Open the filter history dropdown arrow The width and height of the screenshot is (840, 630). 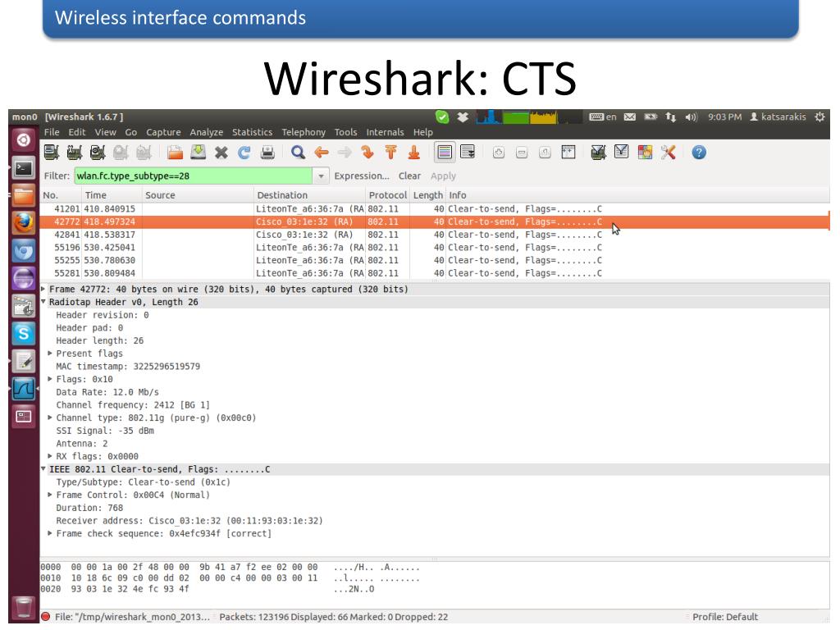(x=321, y=176)
